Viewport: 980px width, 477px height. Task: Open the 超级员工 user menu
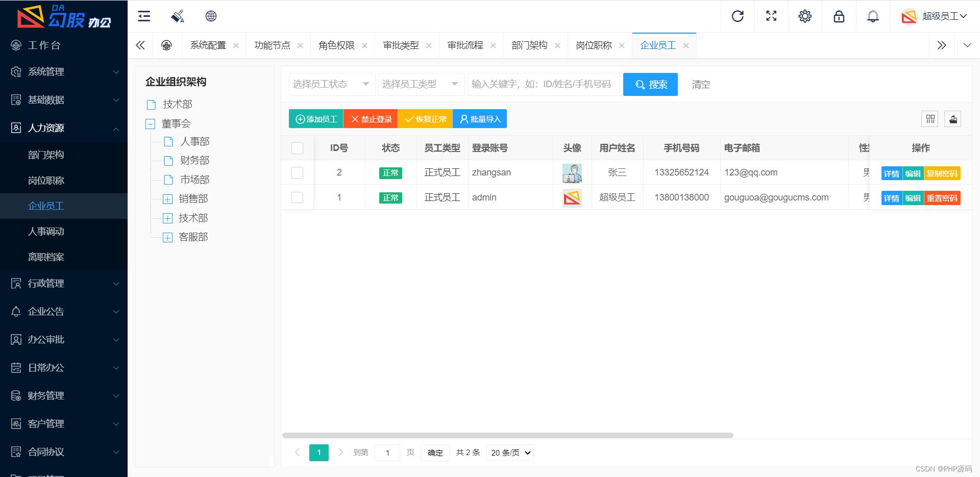point(934,16)
